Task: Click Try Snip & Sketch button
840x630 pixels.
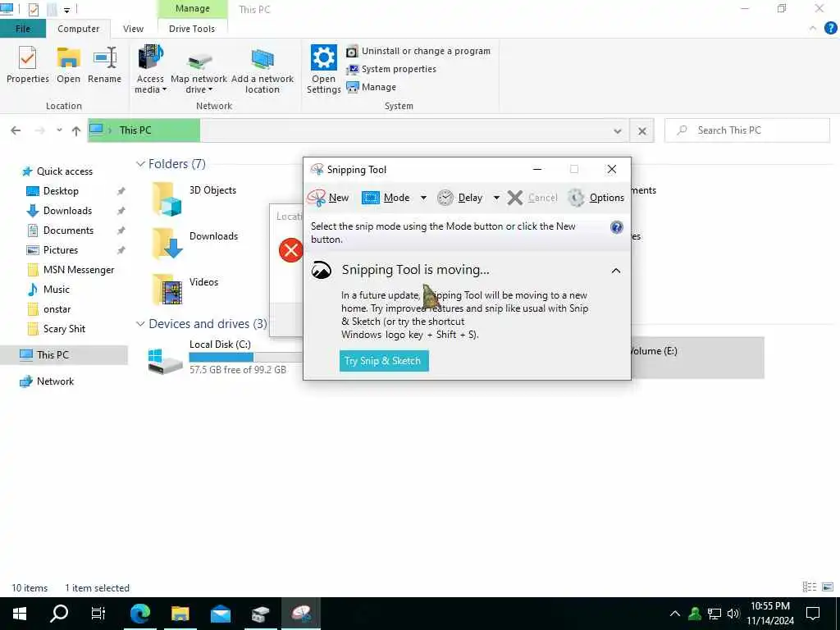Action: click(x=384, y=361)
